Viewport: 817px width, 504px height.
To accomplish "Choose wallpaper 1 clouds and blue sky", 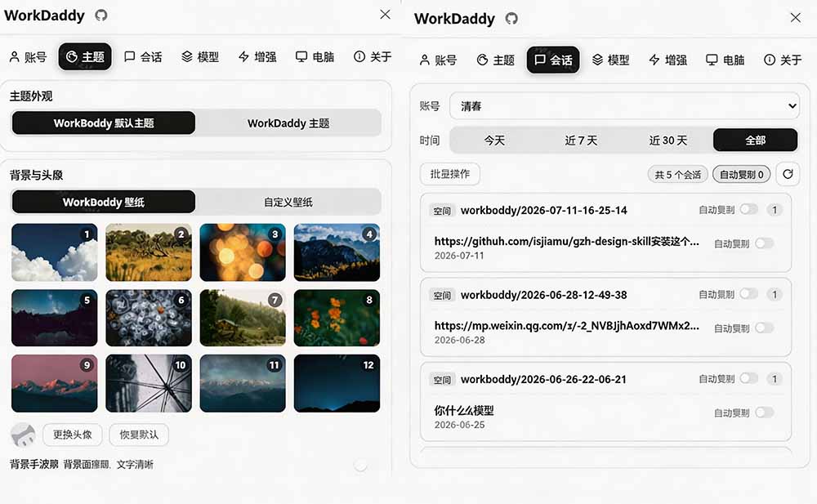I will (x=54, y=252).
